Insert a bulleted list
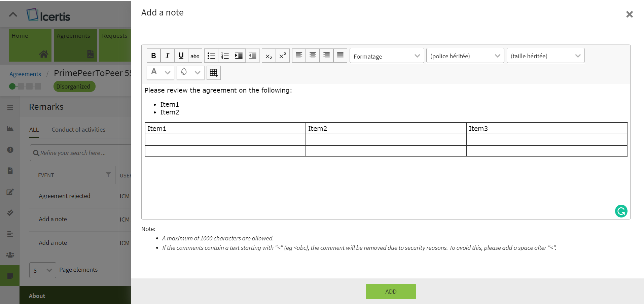The image size is (644, 304). click(211, 56)
